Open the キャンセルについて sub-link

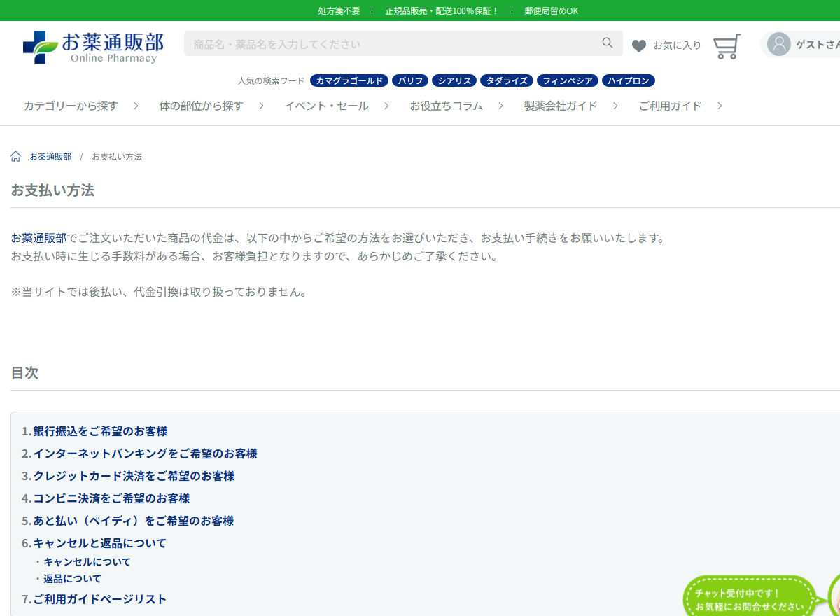pos(87,561)
